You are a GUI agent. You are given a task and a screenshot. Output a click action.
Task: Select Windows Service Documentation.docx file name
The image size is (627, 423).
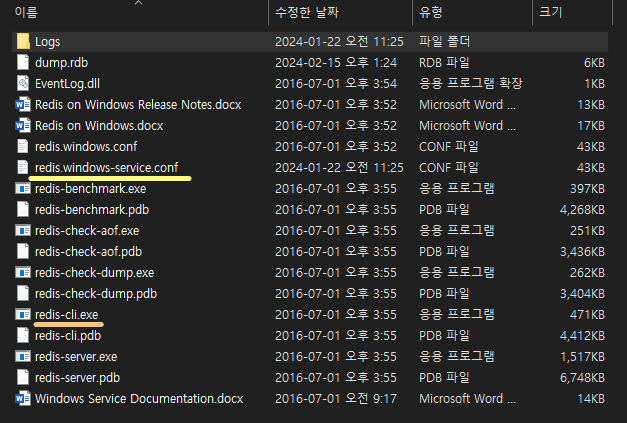pyautogui.click(x=139, y=399)
